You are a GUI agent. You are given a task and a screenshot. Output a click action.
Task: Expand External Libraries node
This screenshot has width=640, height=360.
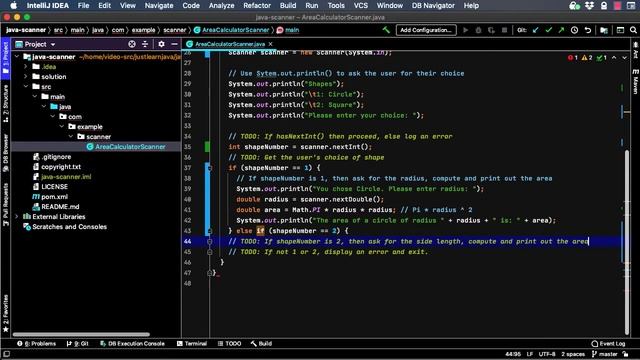[17, 217]
